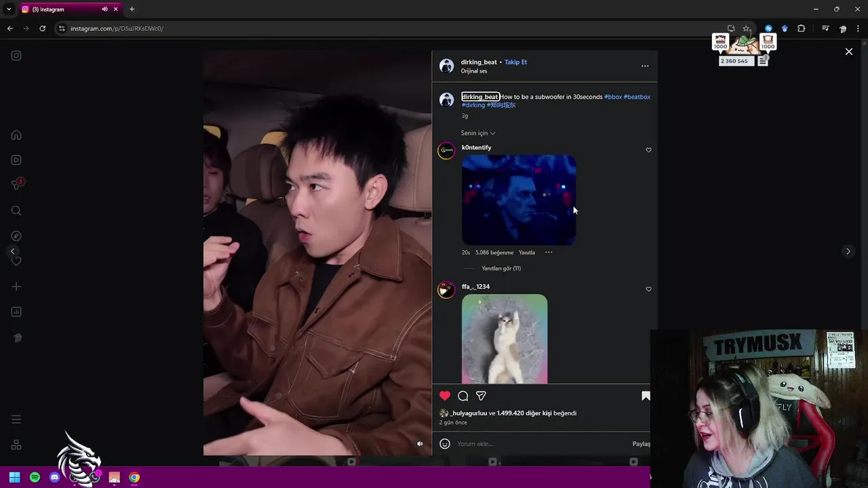Click 5.086 beğenme likes count
The width and height of the screenshot is (868, 488).
tap(494, 253)
